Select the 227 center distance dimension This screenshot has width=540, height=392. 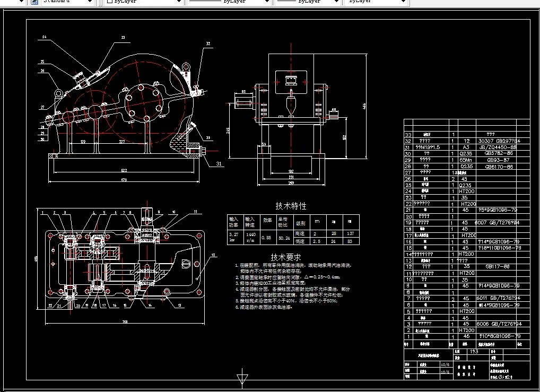coord(122,142)
